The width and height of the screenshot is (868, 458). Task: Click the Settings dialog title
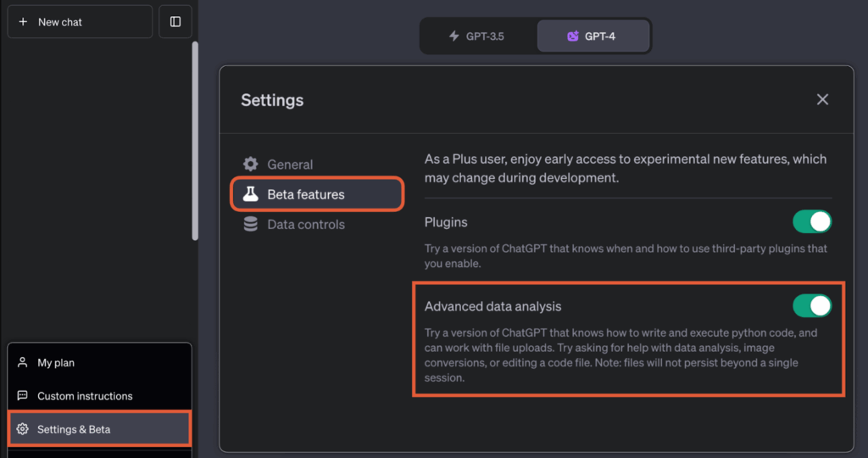click(272, 100)
